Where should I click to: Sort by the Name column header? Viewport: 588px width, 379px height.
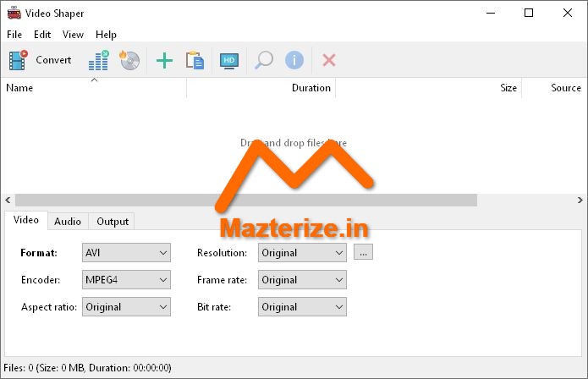point(94,88)
